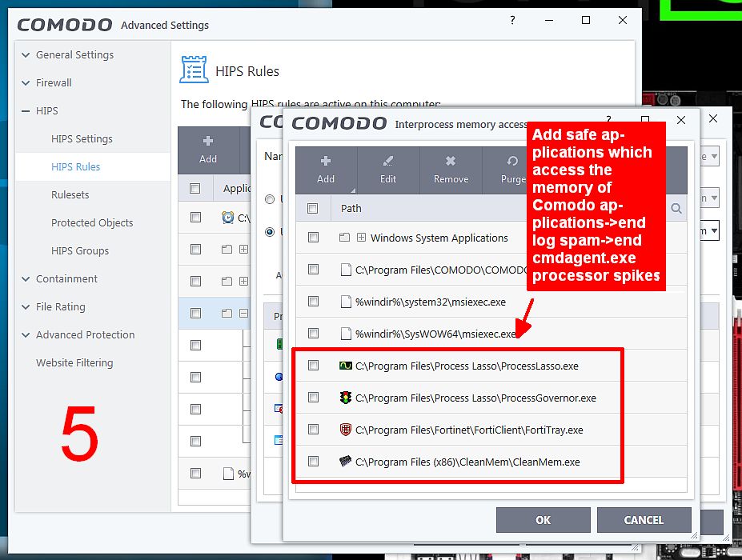The height and width of the screenshot is (560, 742).
Task: Click ProcessLasso.exe application icon
Action: coord(346,366)
